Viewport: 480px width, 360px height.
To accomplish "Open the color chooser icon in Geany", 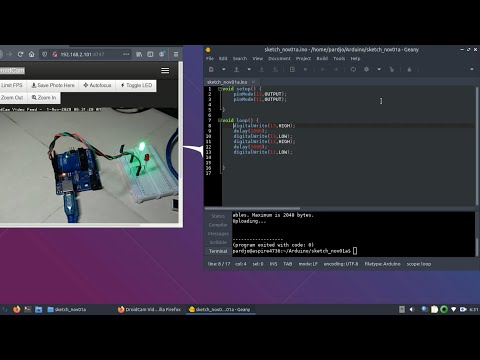I will point(409,69).
